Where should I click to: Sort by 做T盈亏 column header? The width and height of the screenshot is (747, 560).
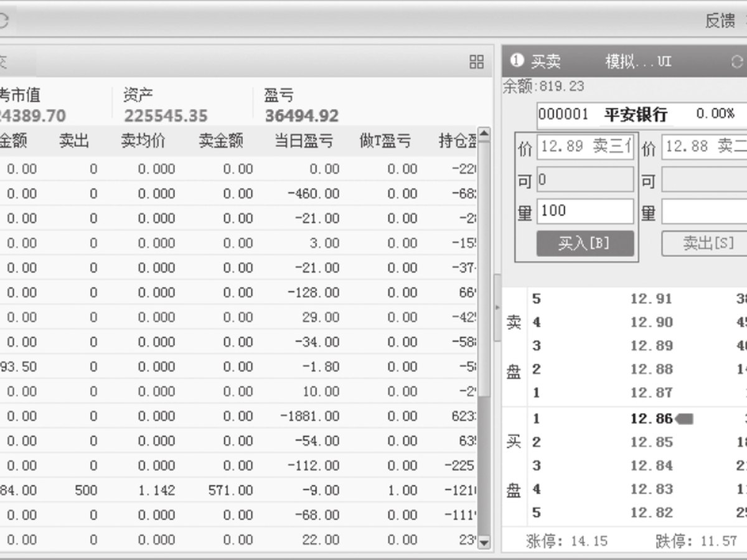[x=385, y=141]
